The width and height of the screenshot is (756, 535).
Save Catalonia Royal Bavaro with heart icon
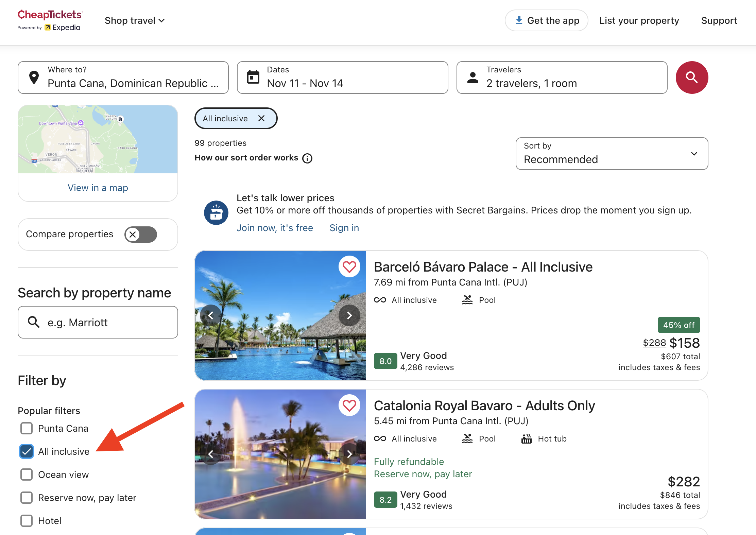point(349,405)
